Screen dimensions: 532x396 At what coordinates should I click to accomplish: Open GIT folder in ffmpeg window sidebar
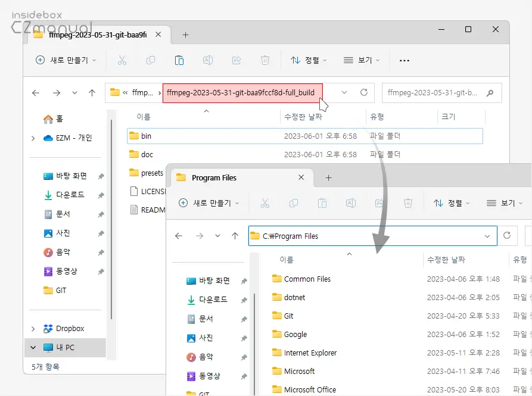click(55, 291)
